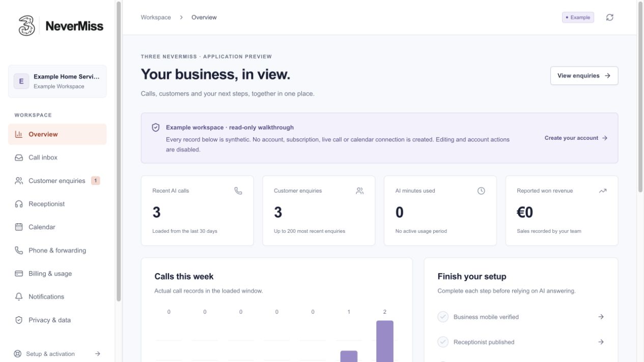This screenshot has width=644, height=362.
Task: Click "Your business, in view." heading
Action: [215, 75]
